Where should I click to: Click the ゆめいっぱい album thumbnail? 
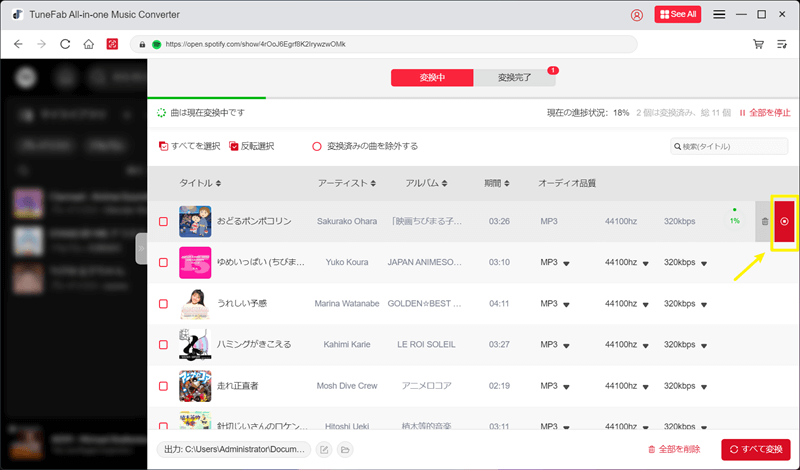point(195,262)
